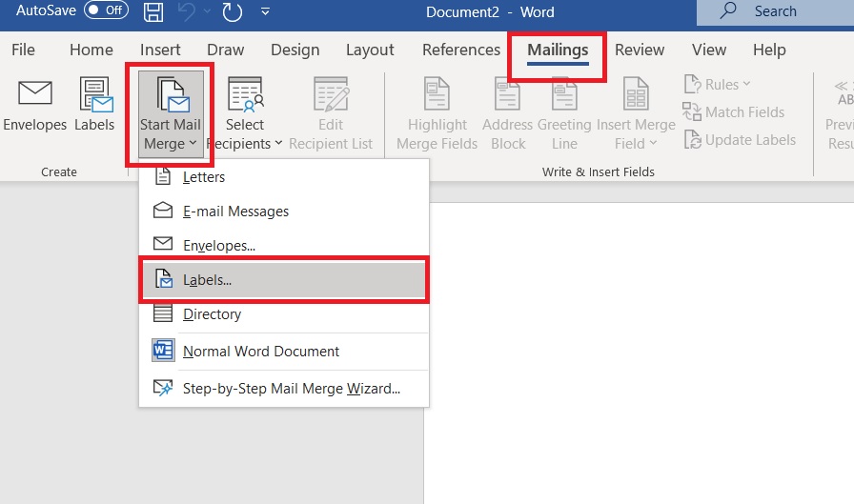This screenshot has width=854, height=504.
Task: Toggle the AutoSave switch
Action: point(106,10)
